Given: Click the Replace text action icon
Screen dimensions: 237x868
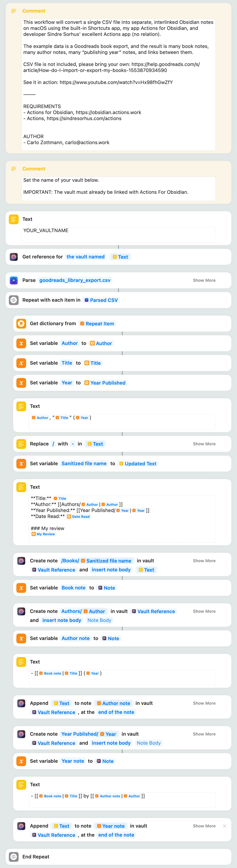Looking at the screenshot, I should 21,444.
